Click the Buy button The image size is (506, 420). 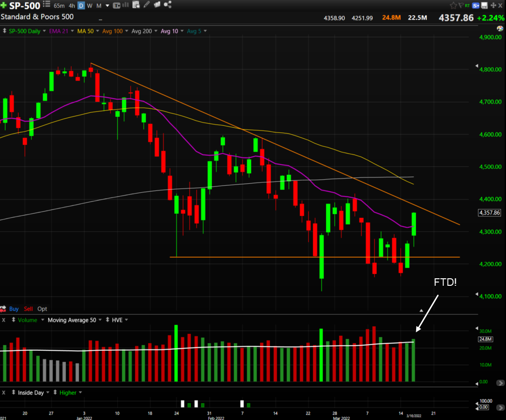click(14, 309)
